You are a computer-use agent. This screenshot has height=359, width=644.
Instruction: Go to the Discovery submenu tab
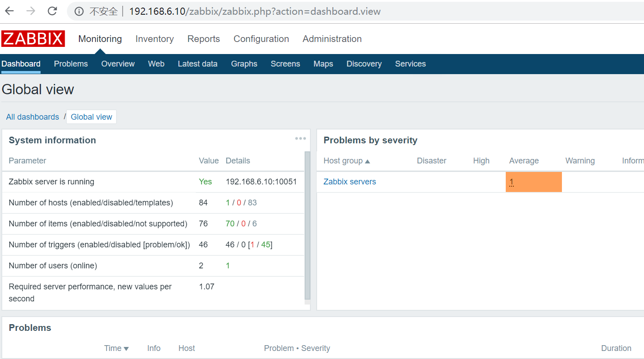(x=364, y=64)
